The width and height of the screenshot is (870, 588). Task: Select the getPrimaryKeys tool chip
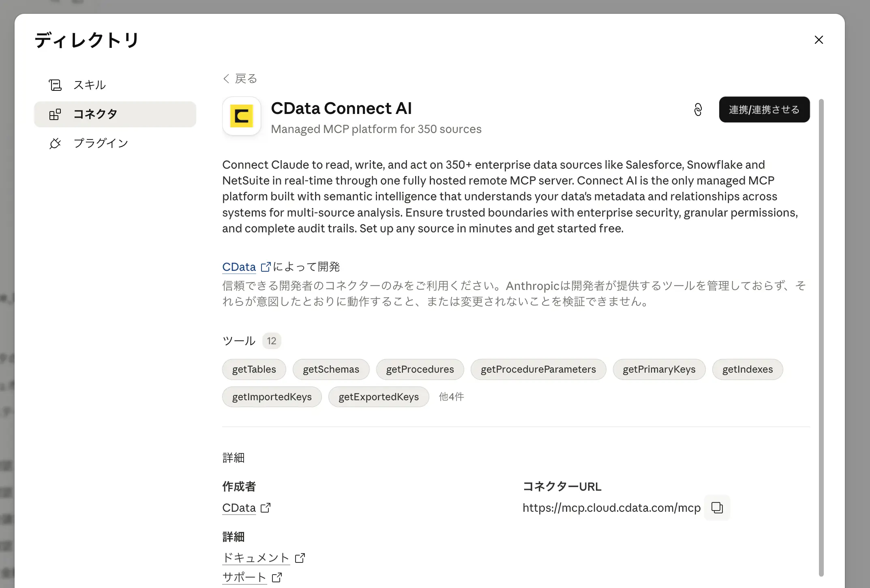pos(659,369)
